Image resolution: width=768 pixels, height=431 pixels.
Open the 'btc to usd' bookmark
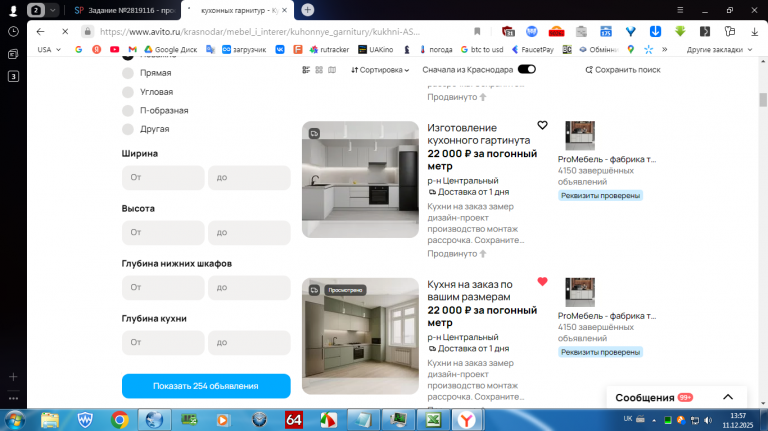tap(481, 49)
